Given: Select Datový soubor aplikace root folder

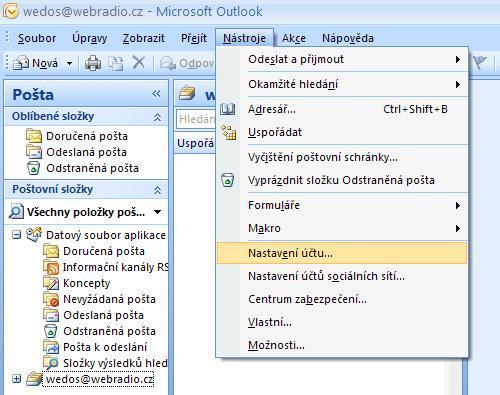Looking at the screenshot, I should pyautogui.click(x=106, y=235).
